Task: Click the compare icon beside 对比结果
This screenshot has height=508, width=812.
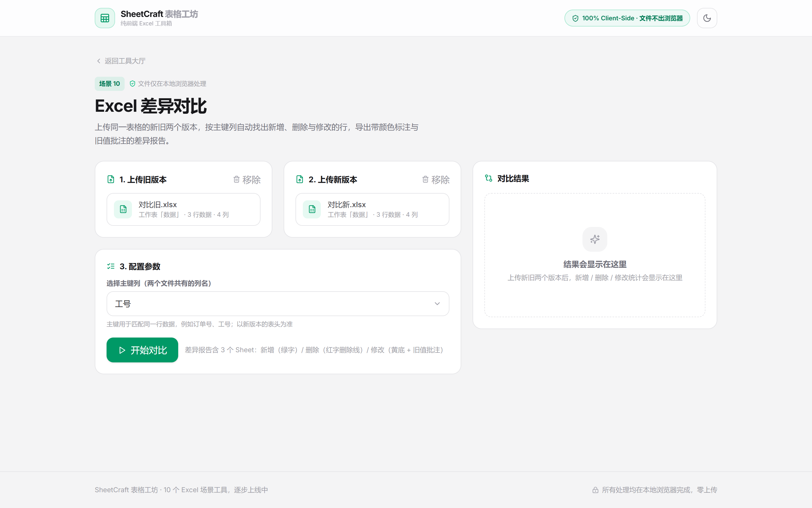Action: [489, 178]
